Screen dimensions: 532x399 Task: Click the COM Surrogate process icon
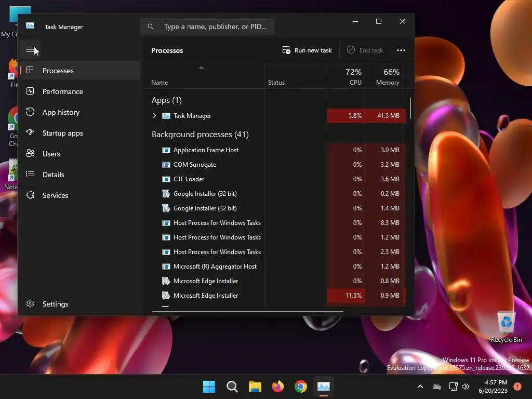coord(166,165)
